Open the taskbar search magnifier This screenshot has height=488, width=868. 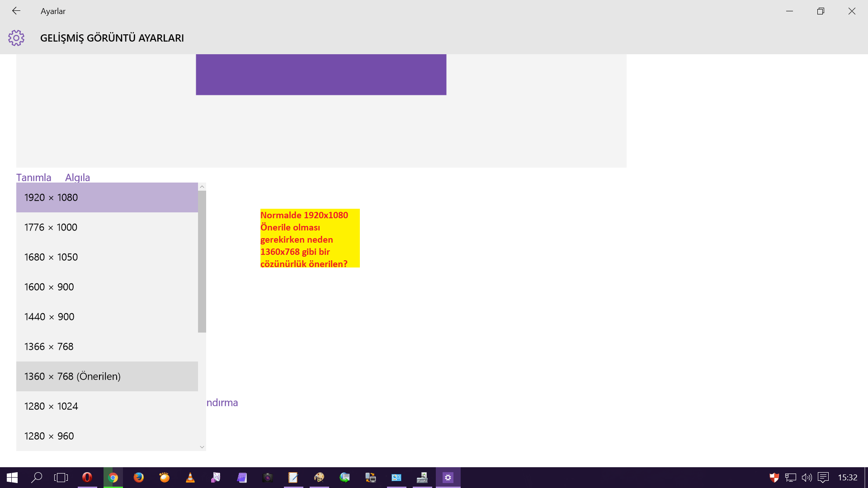(36, 478)
